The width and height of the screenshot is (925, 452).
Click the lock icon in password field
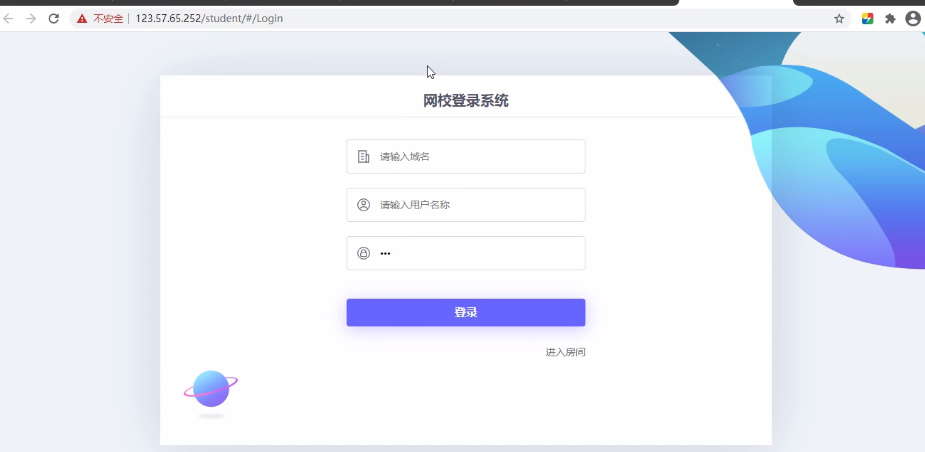pos(363,253)
